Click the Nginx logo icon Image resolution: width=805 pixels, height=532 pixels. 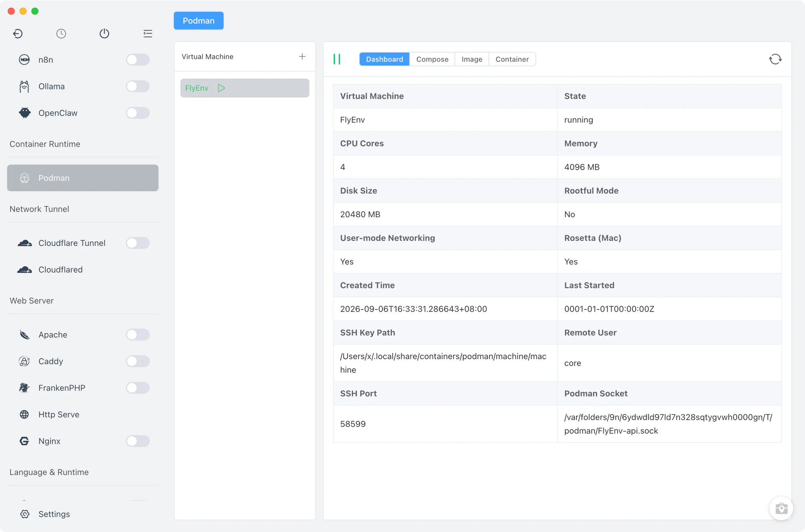click(24, 441)
